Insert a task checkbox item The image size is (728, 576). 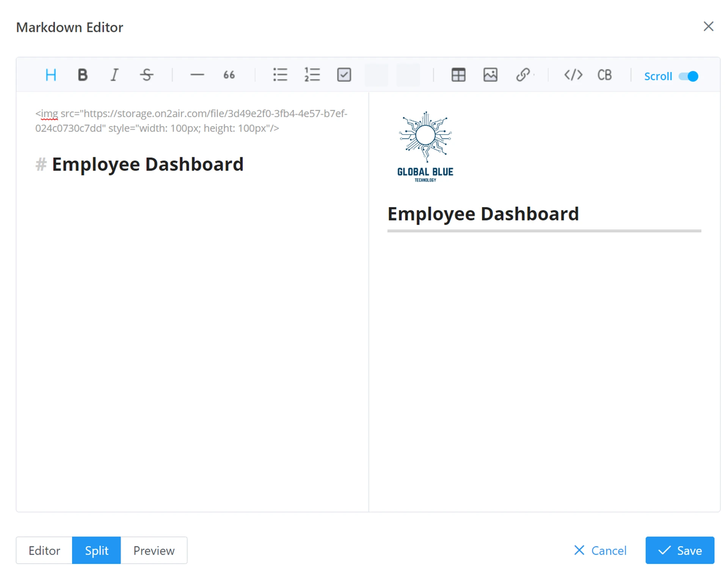point(344,75)
